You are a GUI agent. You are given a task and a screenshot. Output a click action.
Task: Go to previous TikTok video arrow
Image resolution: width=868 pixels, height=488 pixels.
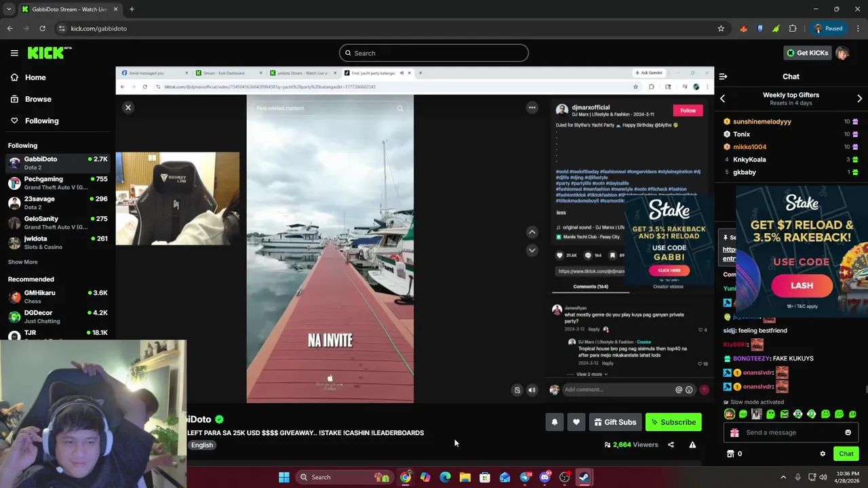coord(532,232)
